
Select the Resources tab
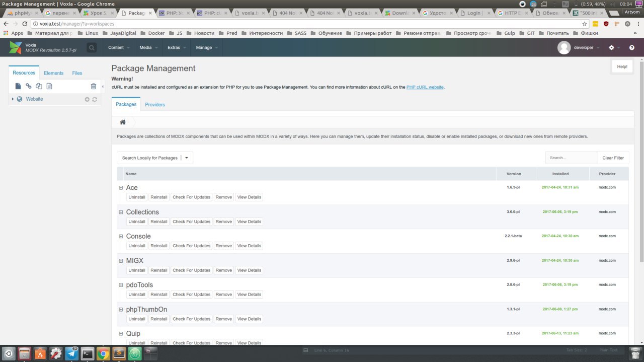click(24, 73)
